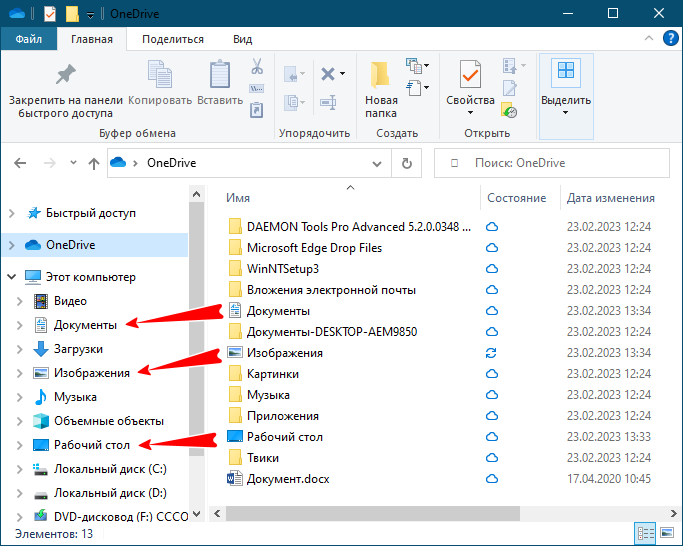Switch to the Вид ribbon tab

pos(242,39)
